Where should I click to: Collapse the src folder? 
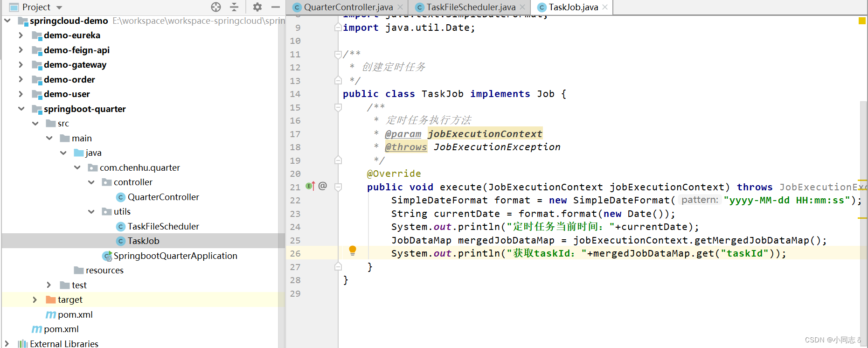click(x=35, y=123)
